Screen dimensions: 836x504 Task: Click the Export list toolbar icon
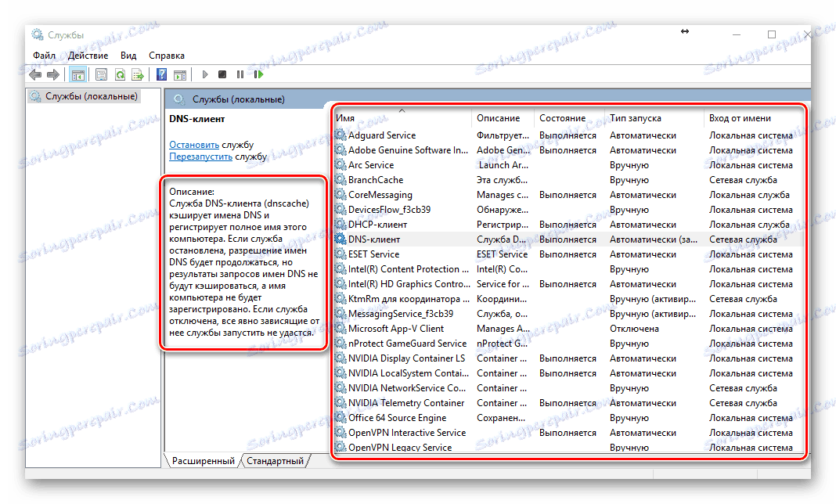[x=138, y=74]
